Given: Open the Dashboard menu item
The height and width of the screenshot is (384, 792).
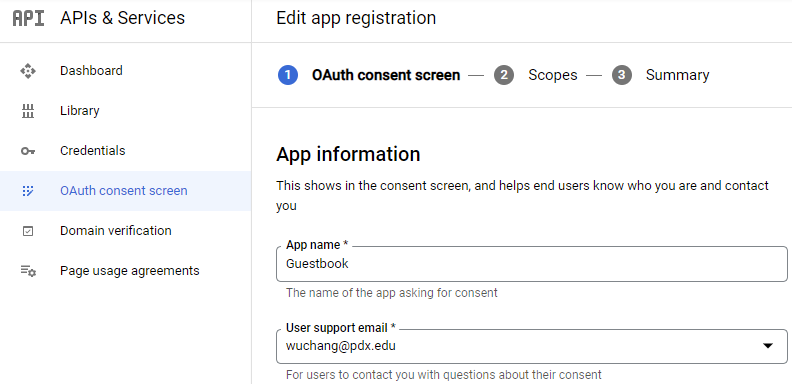Looking at the screenshot, I should point(125,71).
